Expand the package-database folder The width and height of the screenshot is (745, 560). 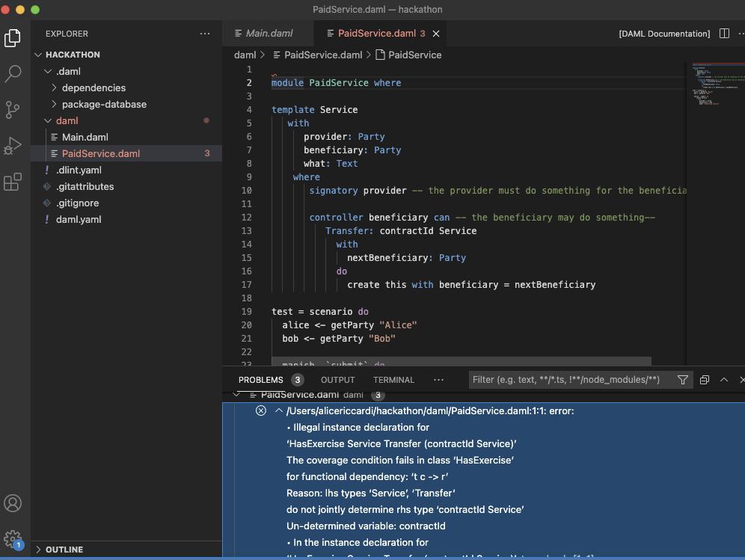(x=104, y=104)
